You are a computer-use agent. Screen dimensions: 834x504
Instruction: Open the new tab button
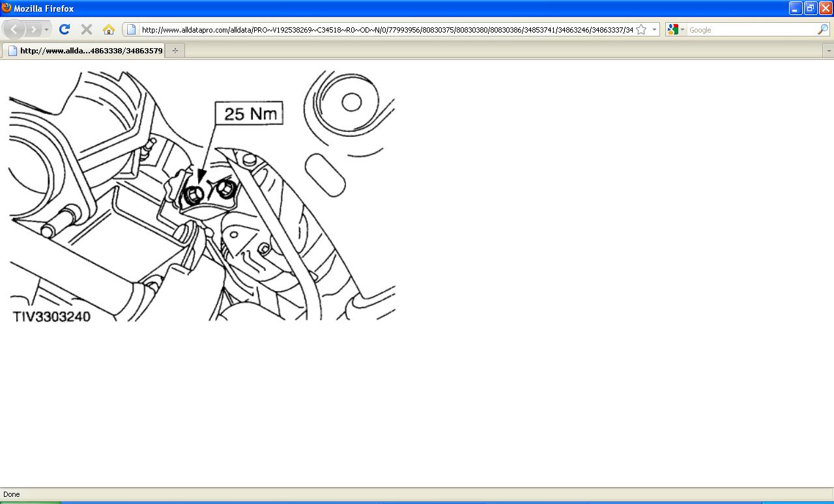(175, 50)
